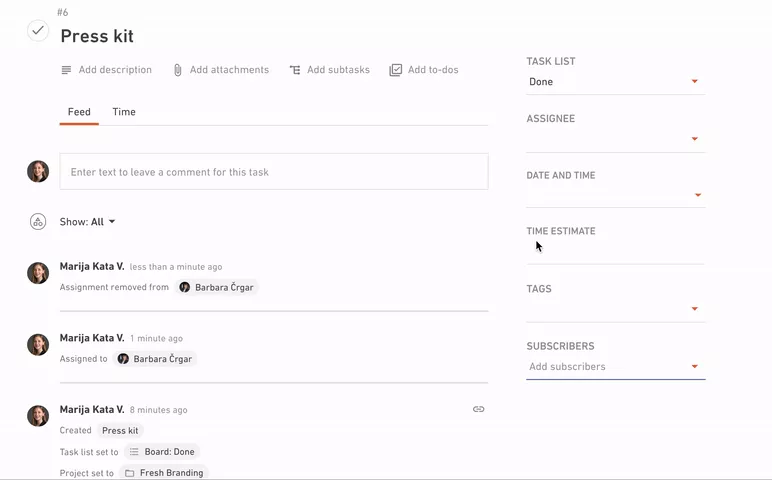Mark Press kit task as complete
This screenshot has width=772, height=480.
pos(37,31)
